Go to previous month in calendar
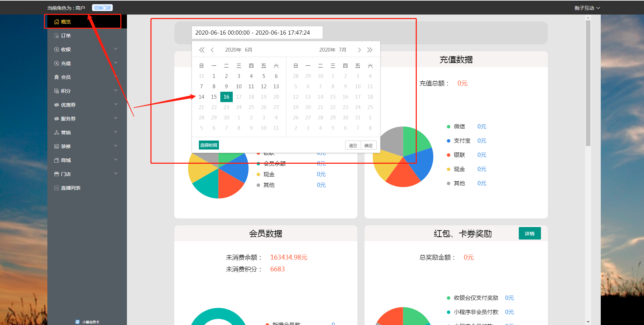Screen dimensions: 644x325 point(212,50)
